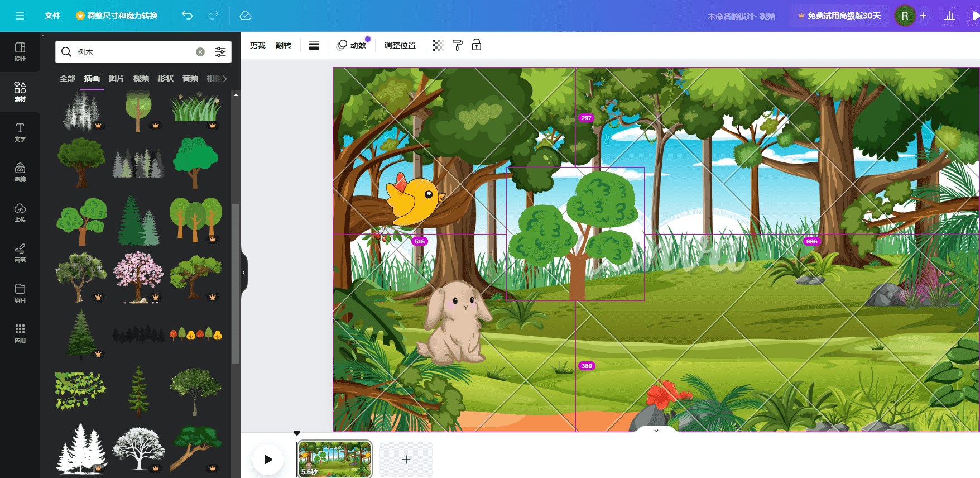Open the 设计 sidebar panel
The height and width of the screenshot is (478, 980).
pyautogui.click(x=20, y=51)
